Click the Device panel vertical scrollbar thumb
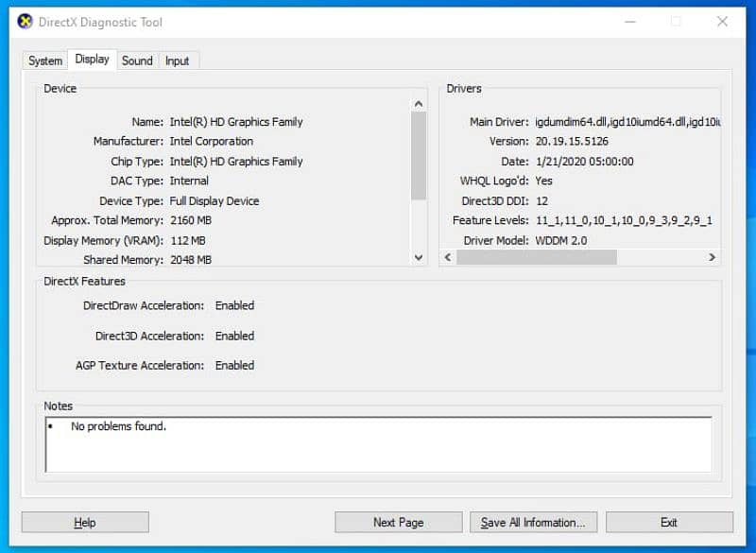 pos(419,156)
